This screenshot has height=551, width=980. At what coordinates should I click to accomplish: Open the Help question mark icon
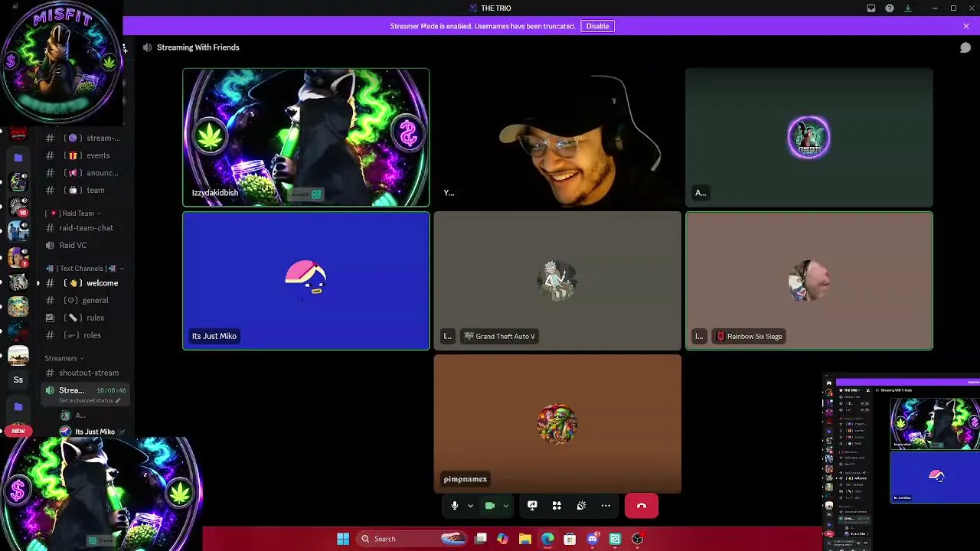tap(890, 8)
